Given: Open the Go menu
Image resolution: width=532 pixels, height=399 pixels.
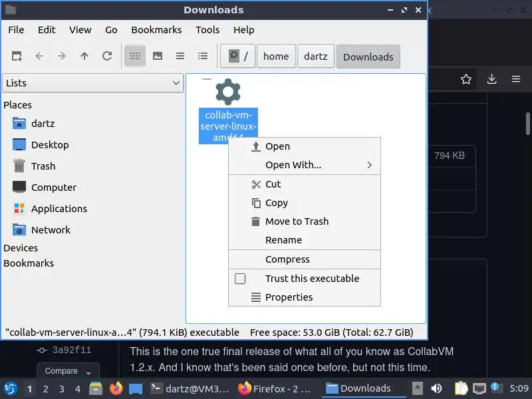Looking at the screenshot, I should click(x=111, y=30).
